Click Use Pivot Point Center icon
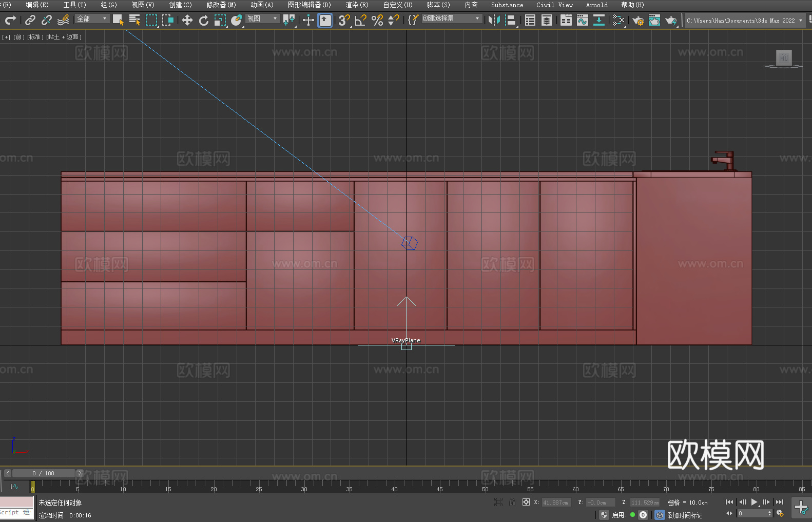The width and height of the screenshot is (812, 522). (x=289, y=20)
